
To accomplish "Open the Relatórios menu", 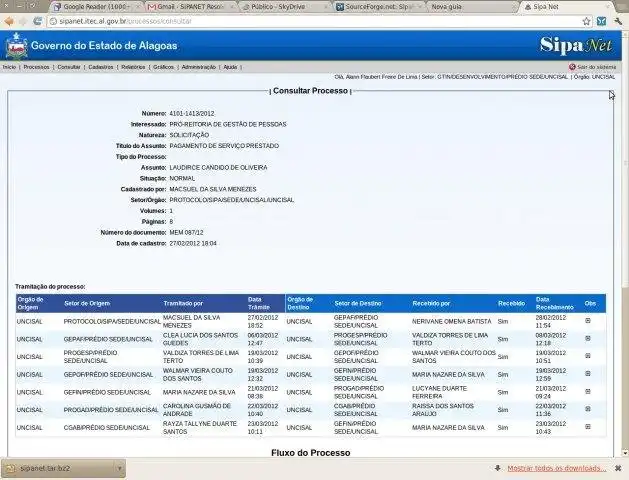I will (x=133, y=67).
